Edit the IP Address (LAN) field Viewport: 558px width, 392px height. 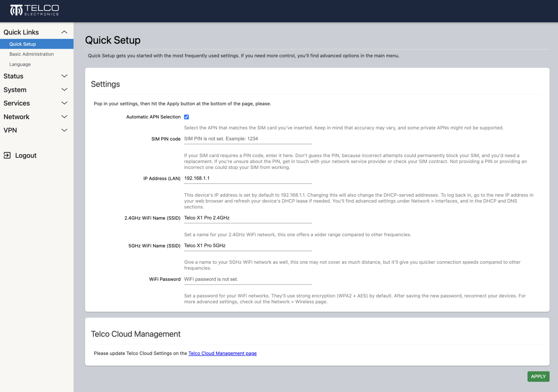[x=248, y=178]
